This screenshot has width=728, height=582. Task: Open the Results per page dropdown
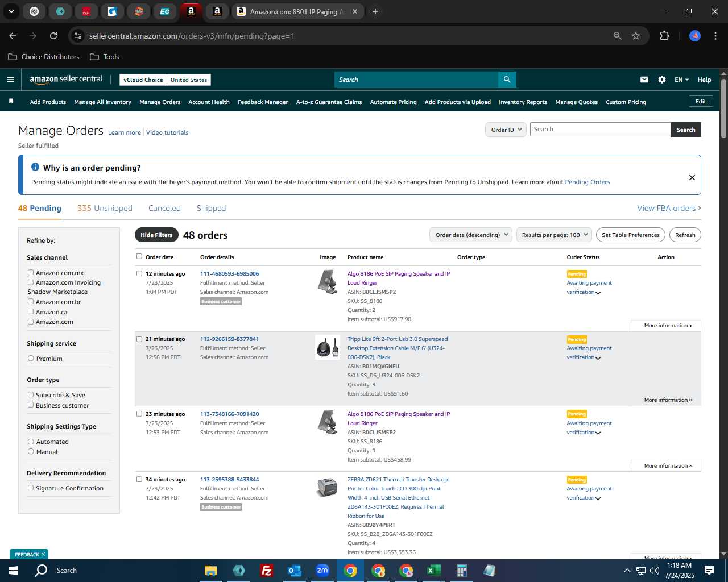554,235
